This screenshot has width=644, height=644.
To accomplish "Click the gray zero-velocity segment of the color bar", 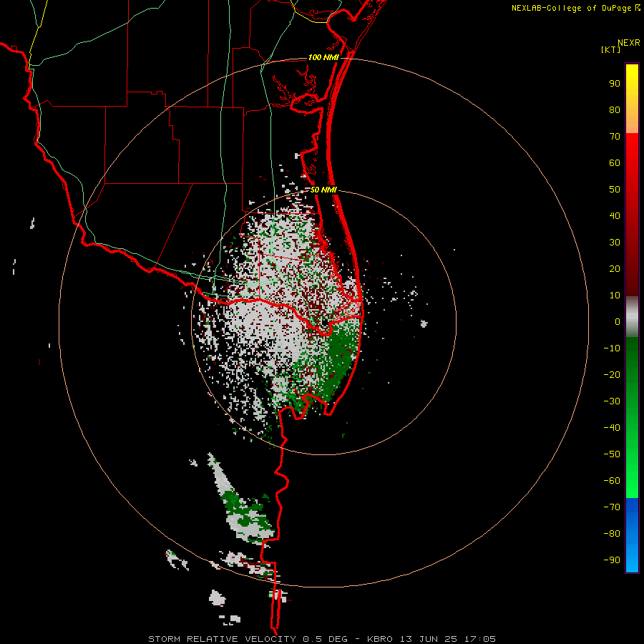I will click(x=632, y=317).
